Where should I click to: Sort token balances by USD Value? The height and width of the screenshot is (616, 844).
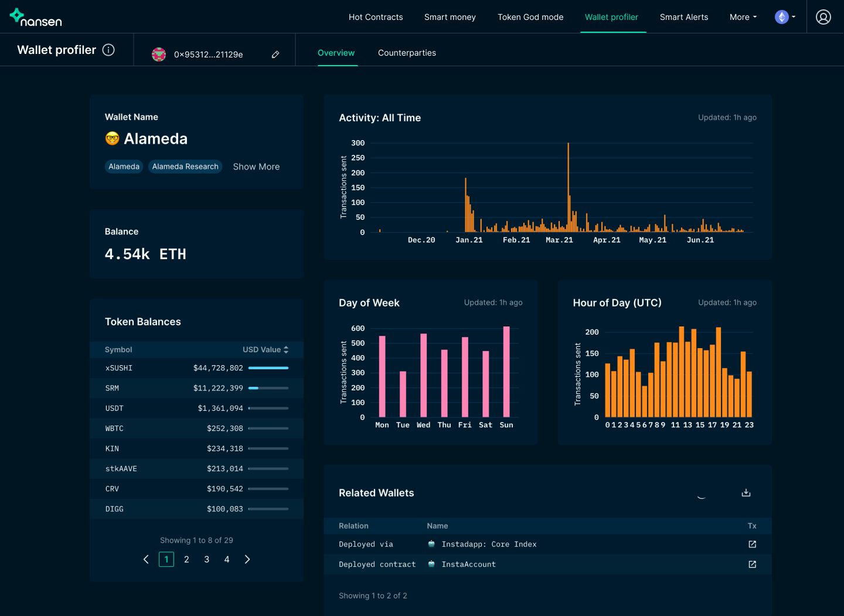pyautogui.click(x=266, y=349)
